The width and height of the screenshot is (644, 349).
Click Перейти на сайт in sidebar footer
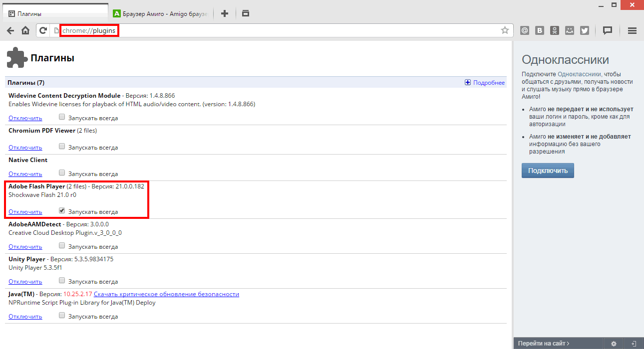(544, 344)
